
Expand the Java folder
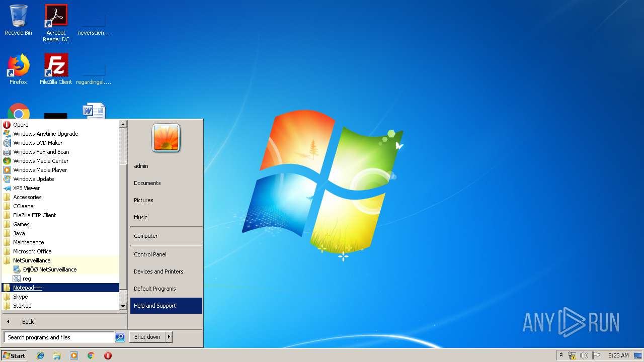pyautogui.click(x=60, y=233)
